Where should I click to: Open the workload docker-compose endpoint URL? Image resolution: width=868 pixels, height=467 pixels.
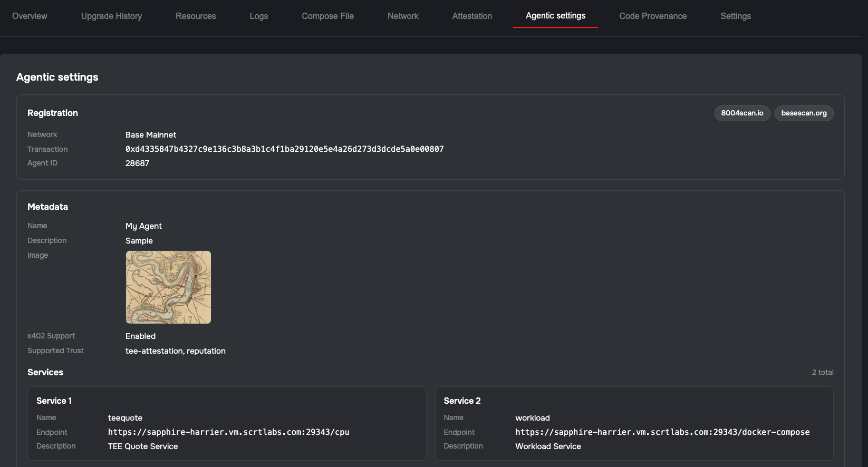click(662, 432)
